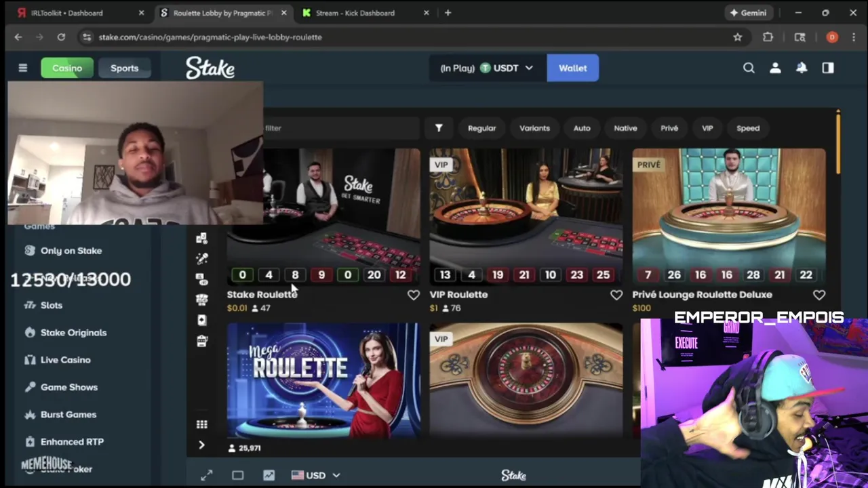
Task: Click the Mega Roulette 25,971 player count
Action: (x=245, y=448)
